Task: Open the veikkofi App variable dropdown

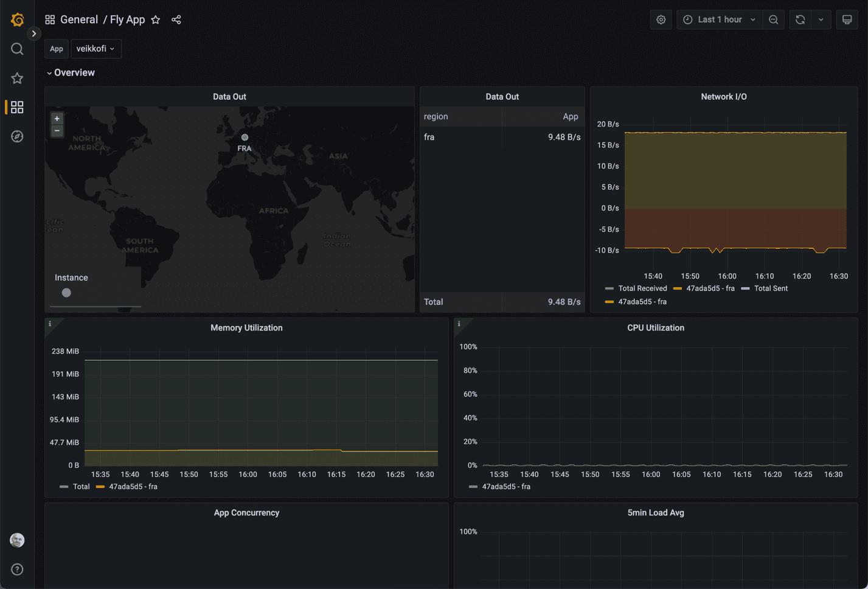Action: [96, 49]
